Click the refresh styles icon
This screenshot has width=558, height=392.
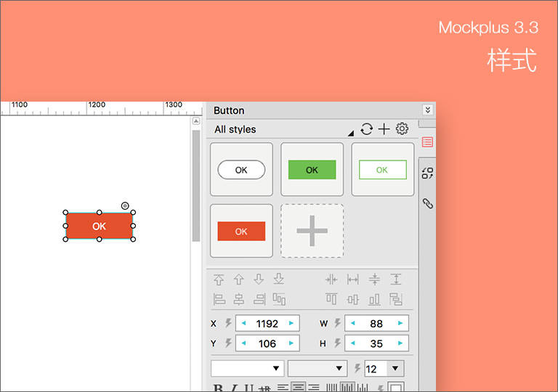coord(366,129)
